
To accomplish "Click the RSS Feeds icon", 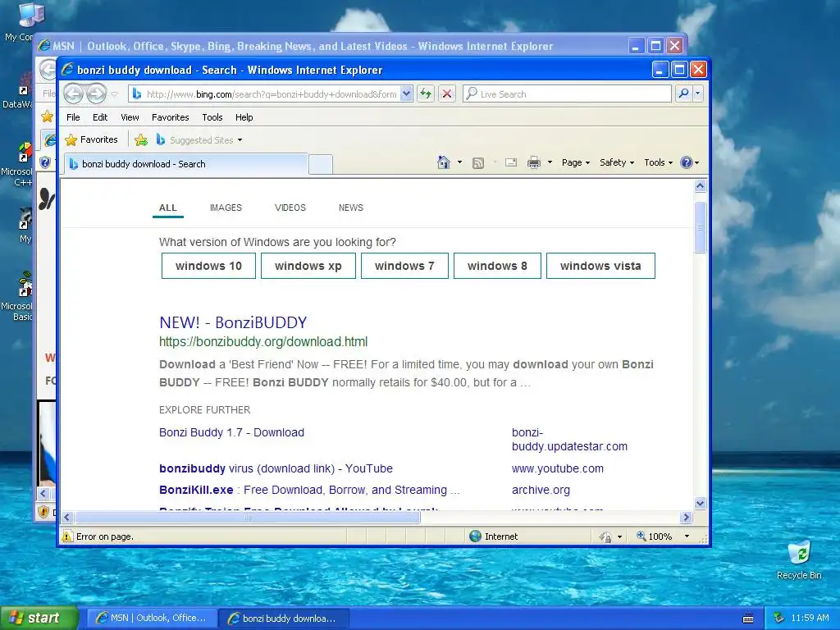I will [478, 163].
